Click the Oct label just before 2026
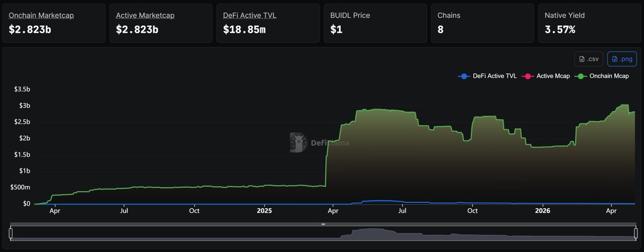 coord(473,211)
